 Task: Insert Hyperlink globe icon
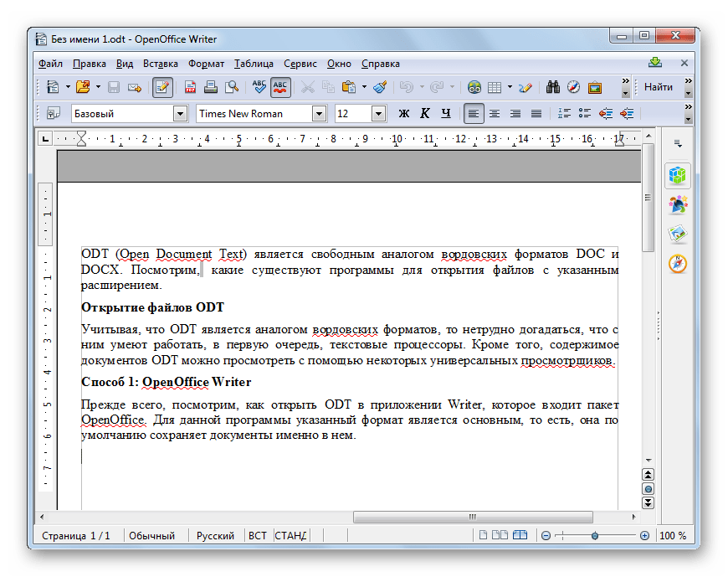coord(474,87)
